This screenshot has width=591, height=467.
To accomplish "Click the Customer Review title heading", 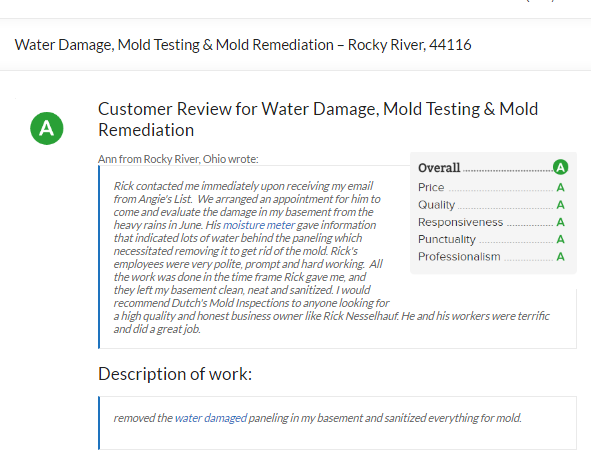I will (x=318, y=119).
